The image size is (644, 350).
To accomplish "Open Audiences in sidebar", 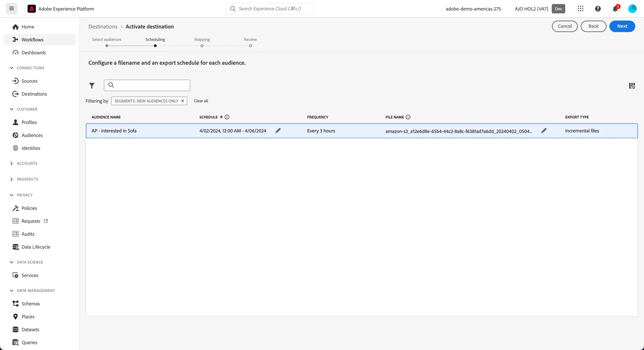I will point(40,135).
